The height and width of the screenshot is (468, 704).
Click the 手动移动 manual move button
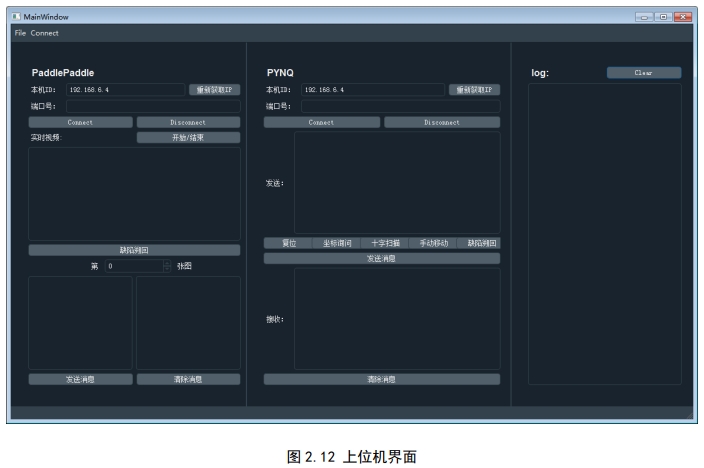[433, 243]
